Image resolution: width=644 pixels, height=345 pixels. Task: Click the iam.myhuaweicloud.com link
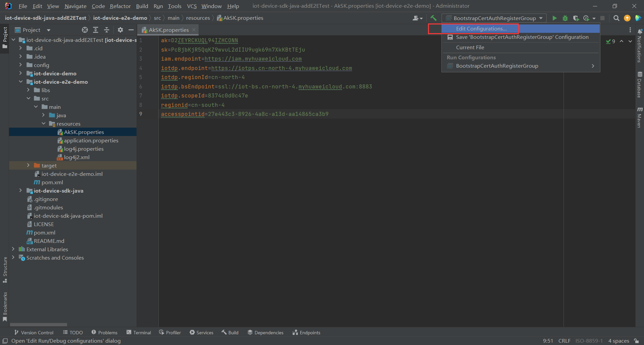coord(253,59)
